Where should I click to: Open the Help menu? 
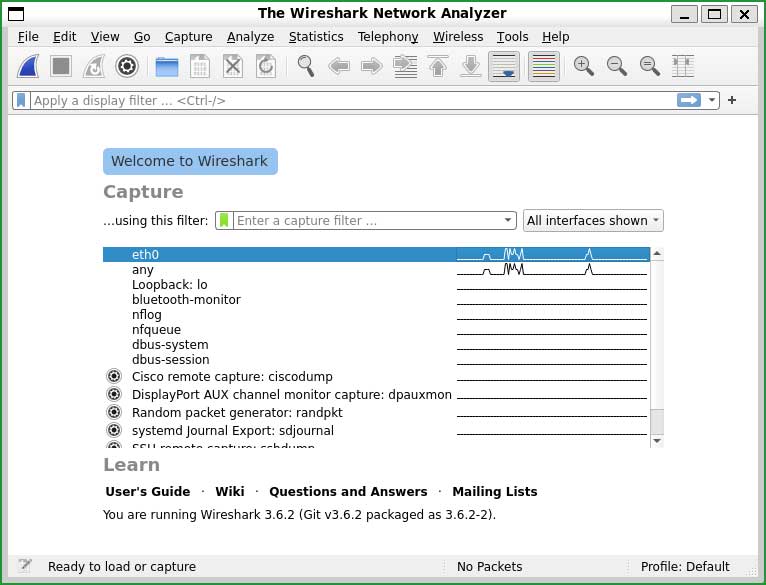pyautogui.click(x=555, y=37)
